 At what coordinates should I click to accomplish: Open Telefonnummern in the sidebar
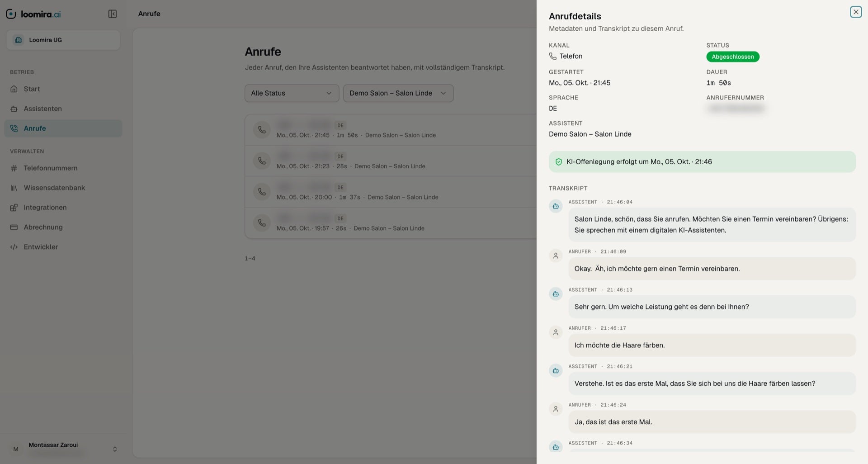point(63,168)
